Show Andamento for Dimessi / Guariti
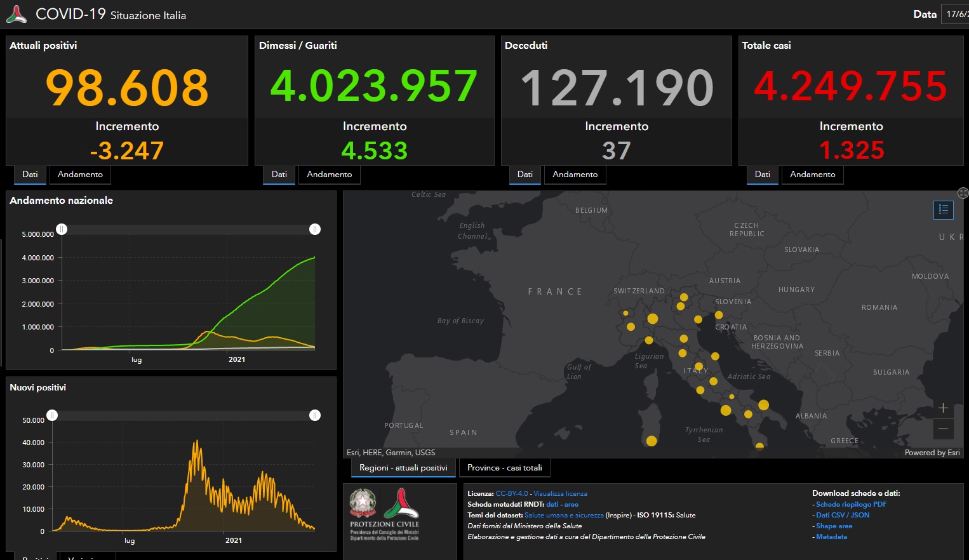This screenshot has height=560, width=969. (x=329, y=175)
